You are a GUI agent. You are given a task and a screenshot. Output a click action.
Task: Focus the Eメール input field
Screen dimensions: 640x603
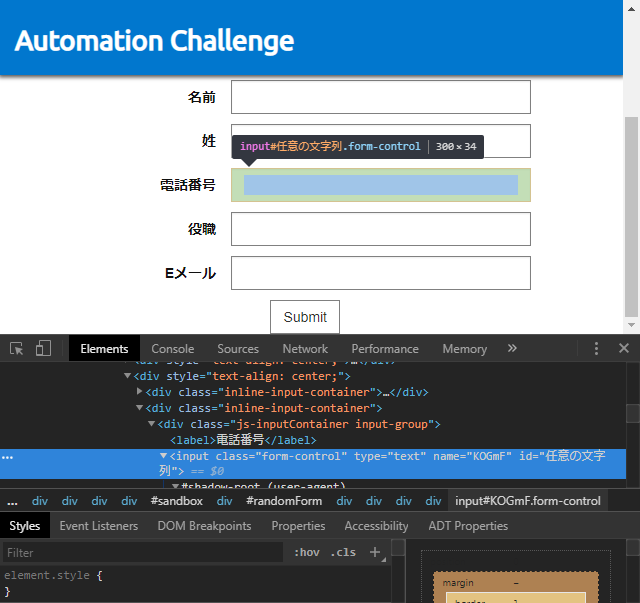381,273
